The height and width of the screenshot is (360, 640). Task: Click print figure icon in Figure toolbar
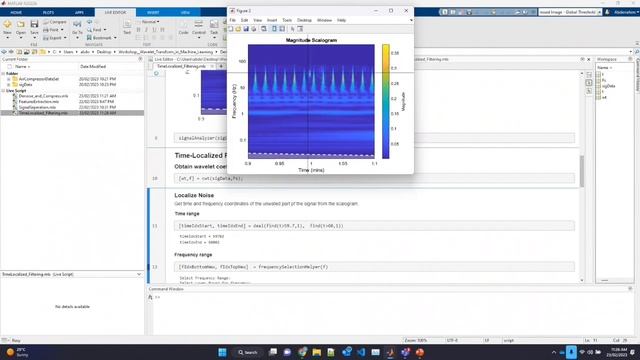click(253, 29)
